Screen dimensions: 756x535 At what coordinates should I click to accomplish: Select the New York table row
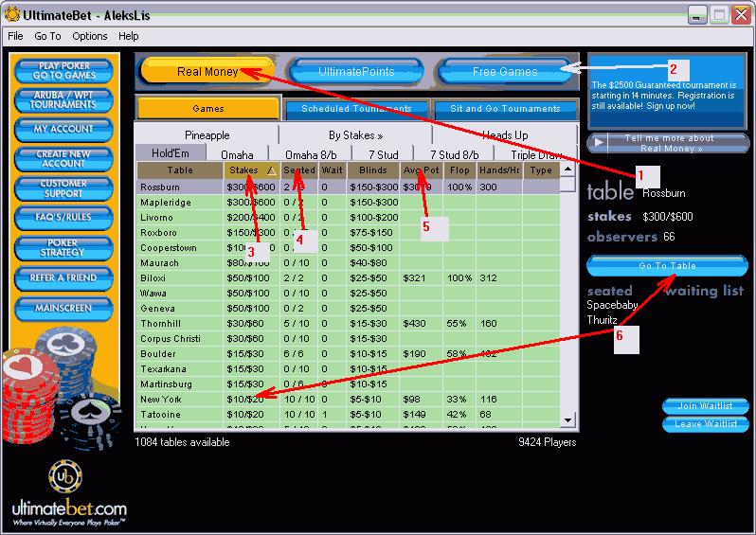click(x=348, y=399)
